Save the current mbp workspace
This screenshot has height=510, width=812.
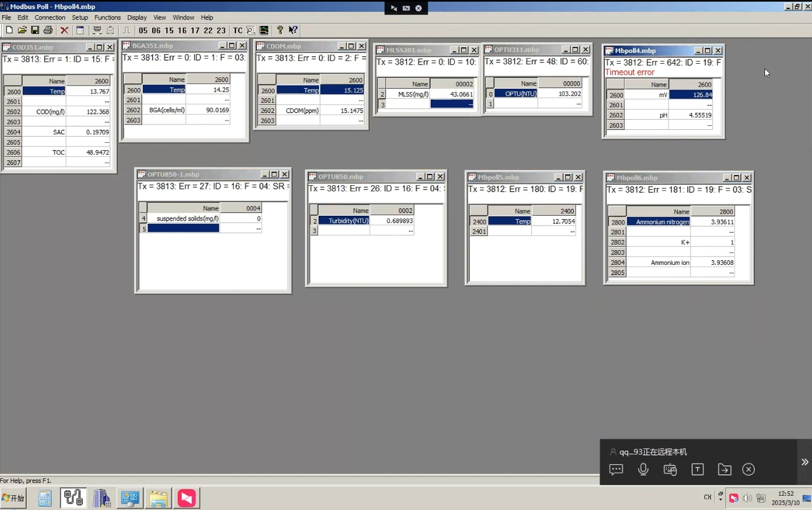click(35, 30)
